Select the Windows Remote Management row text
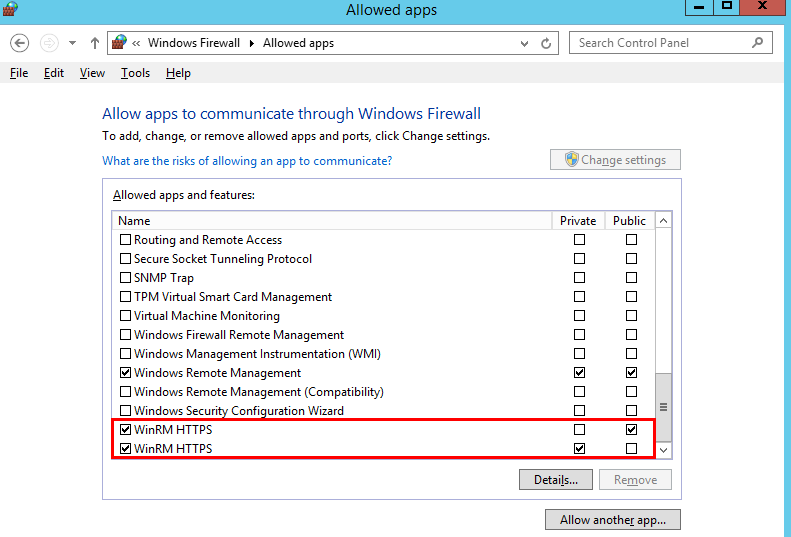Screen dimensions: 791x537 [x=217, y=373]
